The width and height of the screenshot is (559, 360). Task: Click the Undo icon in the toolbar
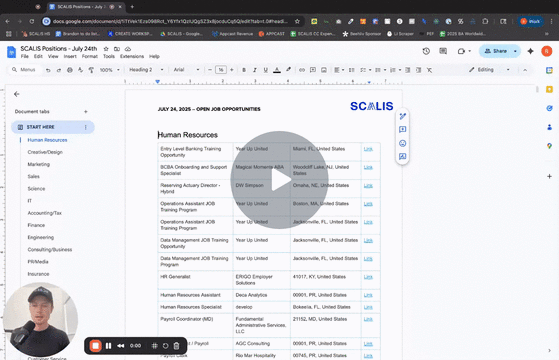click(48, 70)
